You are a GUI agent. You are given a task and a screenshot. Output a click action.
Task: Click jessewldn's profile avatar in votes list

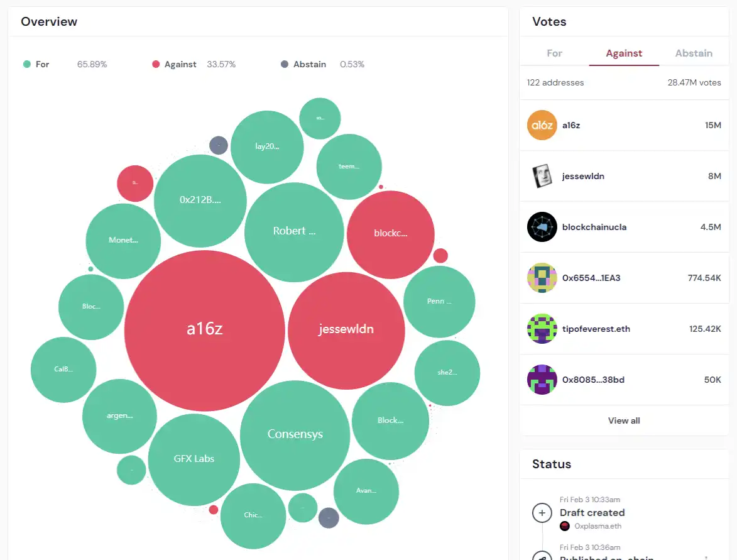coord(542,176)
